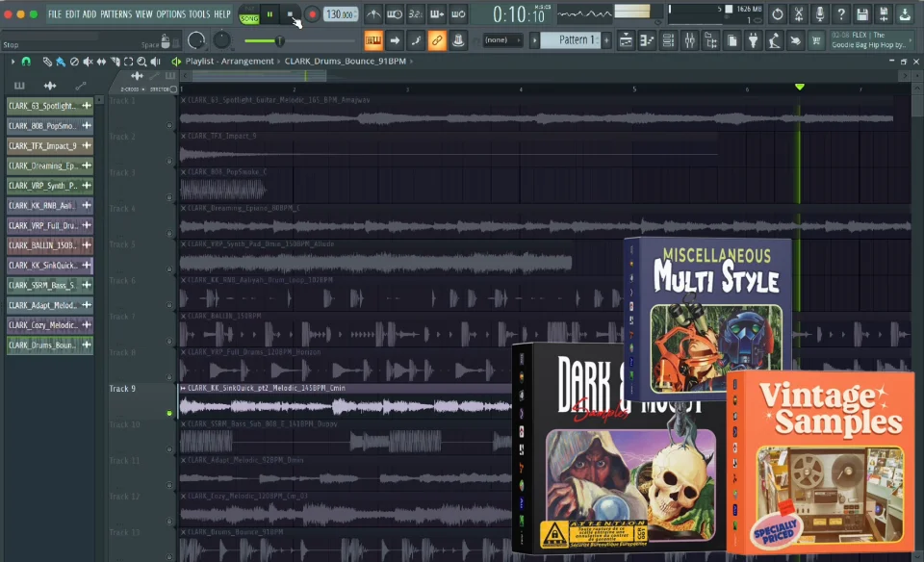Select the Playback speaker tool
Viewport: 924px width, 562px height.
tap(156, 62)
